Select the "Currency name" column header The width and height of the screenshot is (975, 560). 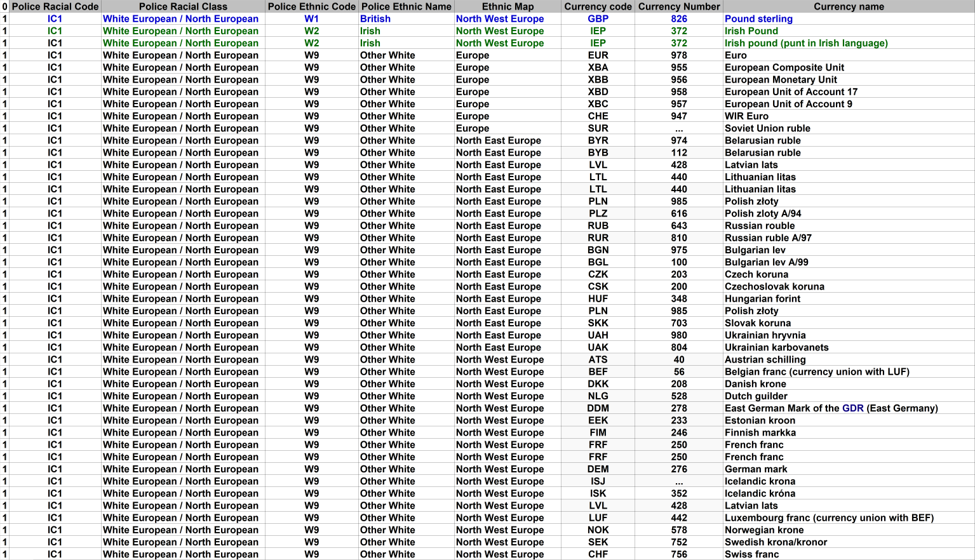(x=849, y=6)
